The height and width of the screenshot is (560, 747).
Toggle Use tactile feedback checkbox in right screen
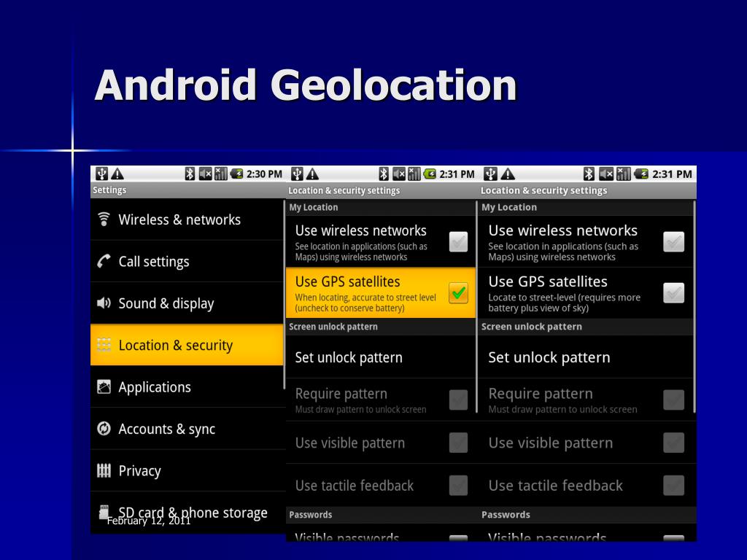point(673,485)
